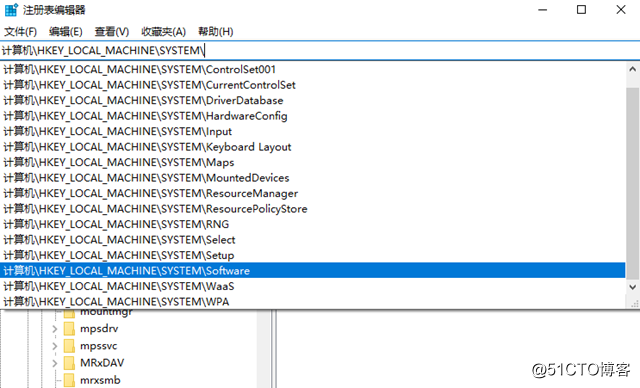Screen dimensions: 640x388
Task: Maximize the Registry Editor window
Action: pyautogui.click(x=582, y=10)
